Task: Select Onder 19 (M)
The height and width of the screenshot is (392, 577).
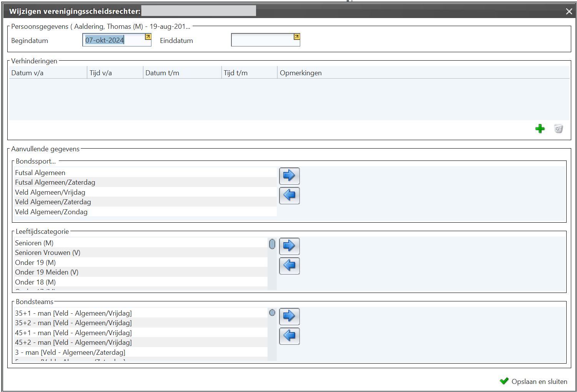Action: [140, 262]
